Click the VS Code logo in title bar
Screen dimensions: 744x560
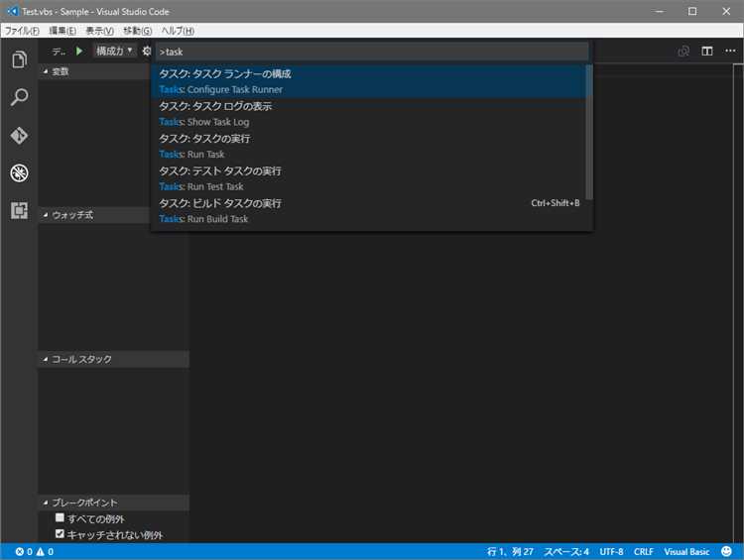(x=13, y=11)
